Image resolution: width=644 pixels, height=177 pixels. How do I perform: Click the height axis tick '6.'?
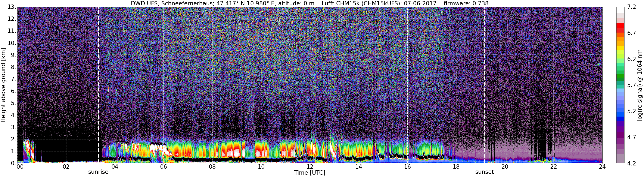pyautogui.click(x=13, y=91)
